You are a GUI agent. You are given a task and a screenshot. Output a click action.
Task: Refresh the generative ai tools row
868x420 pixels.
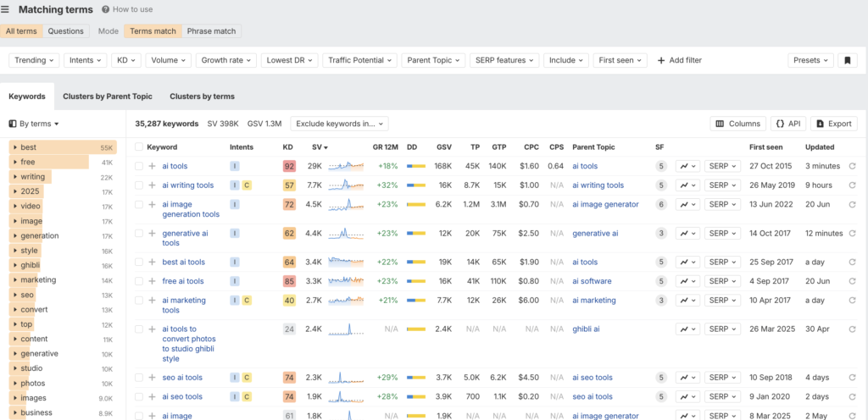coord(853,233)
